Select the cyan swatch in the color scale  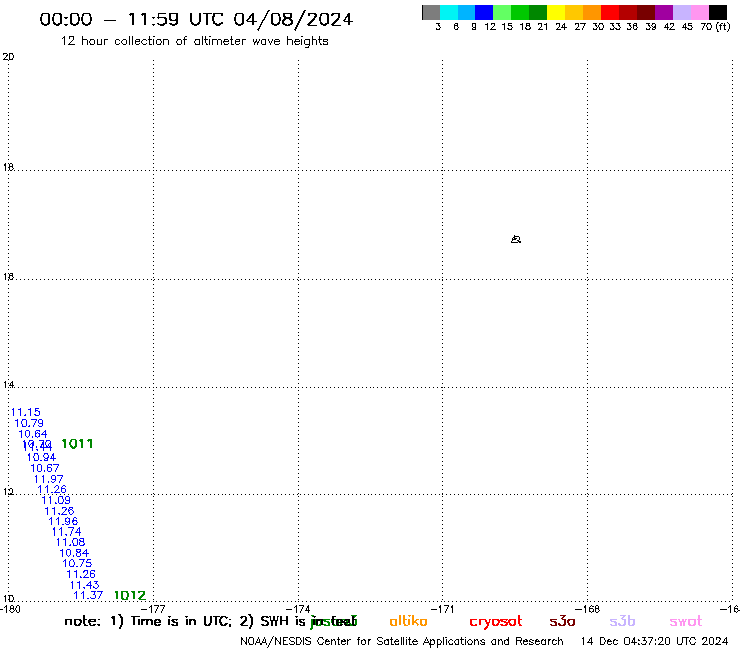(x=449, y=12)
